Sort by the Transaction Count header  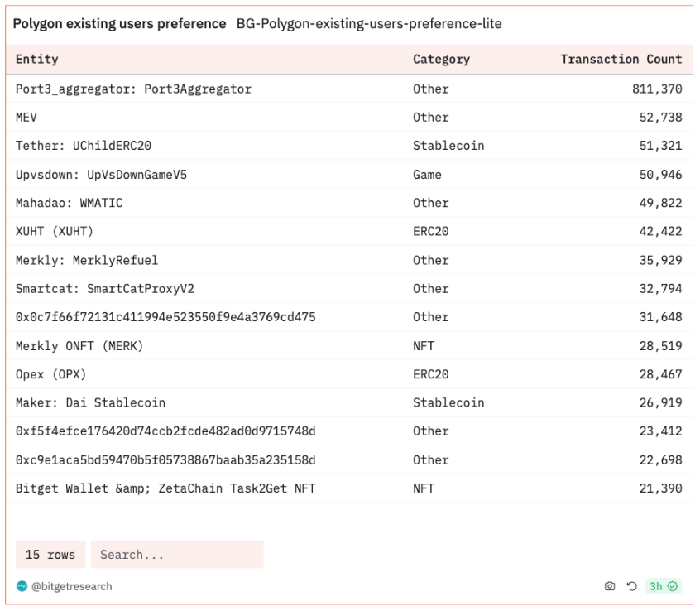point(621,60)
